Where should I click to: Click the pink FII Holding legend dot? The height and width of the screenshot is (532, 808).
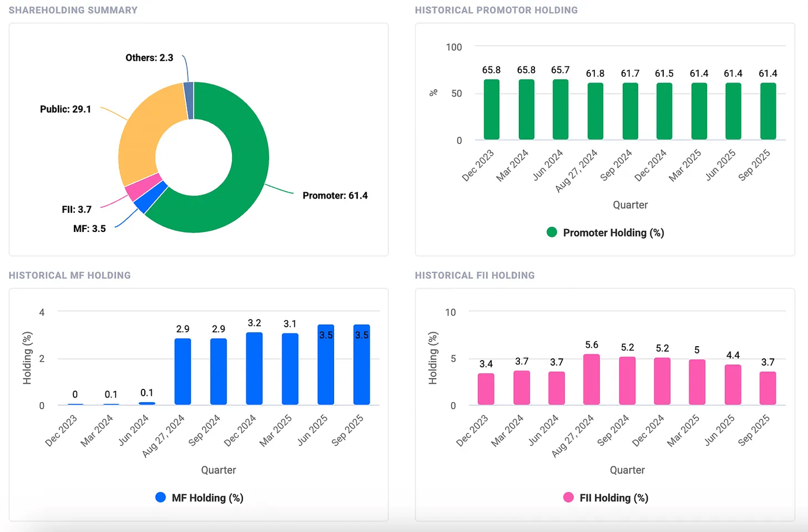tap(568, 497)
